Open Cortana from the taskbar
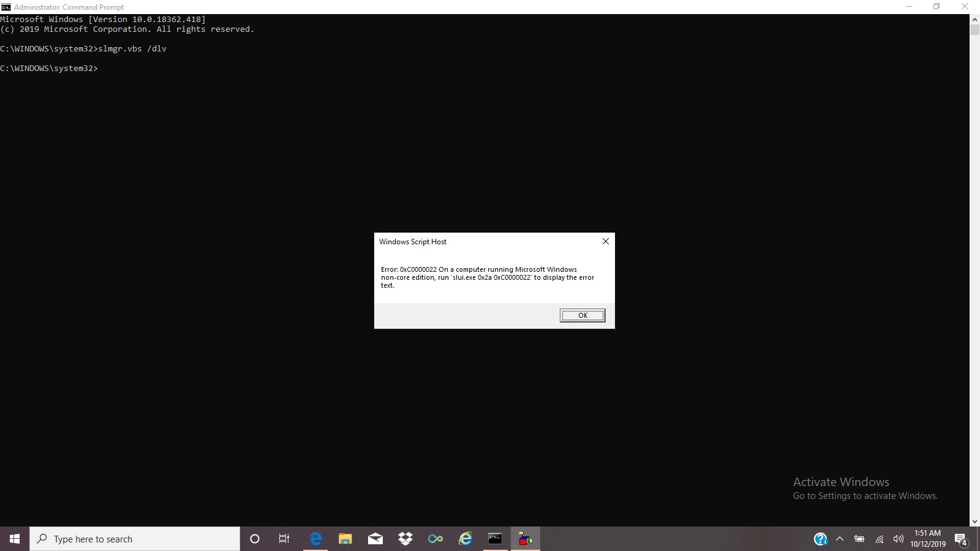The image size is (980, 551). (255, 539)
